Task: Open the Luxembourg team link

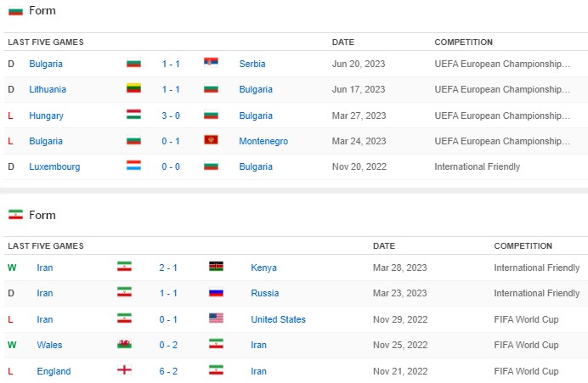Action: point(54,166)
